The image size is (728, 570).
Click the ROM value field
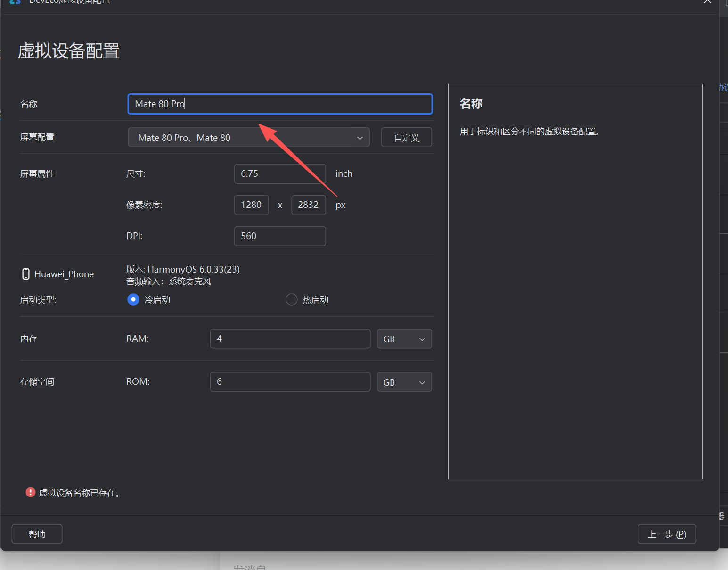click(290, 382)
